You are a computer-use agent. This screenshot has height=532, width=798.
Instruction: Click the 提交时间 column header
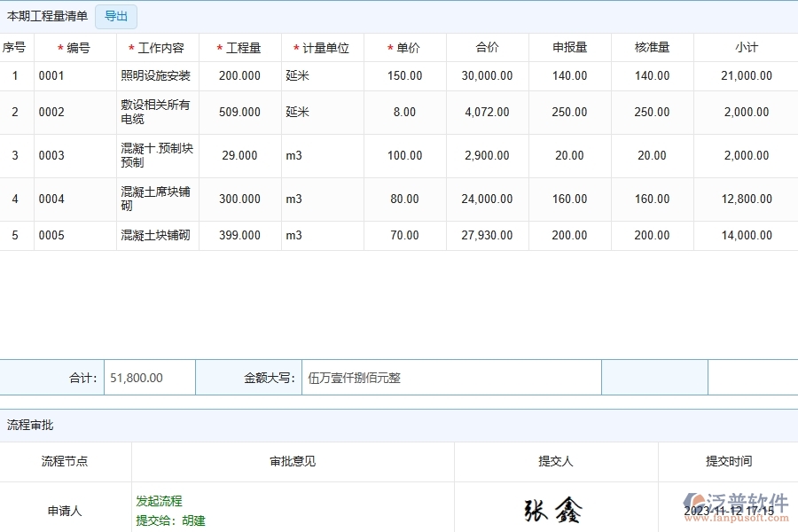[727, 461]
